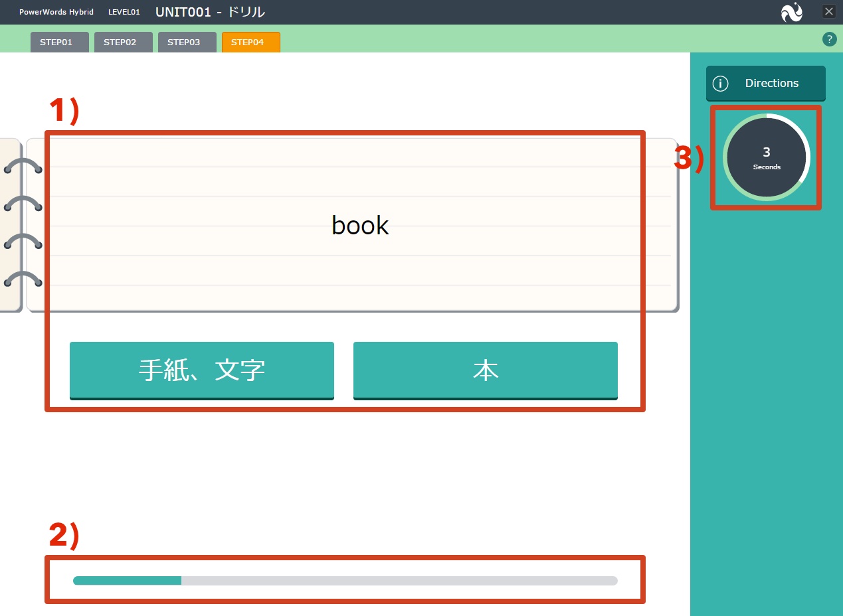Open the STEP03 tab
This screenshot has height=616, width=843.
[x=187, y=42]
